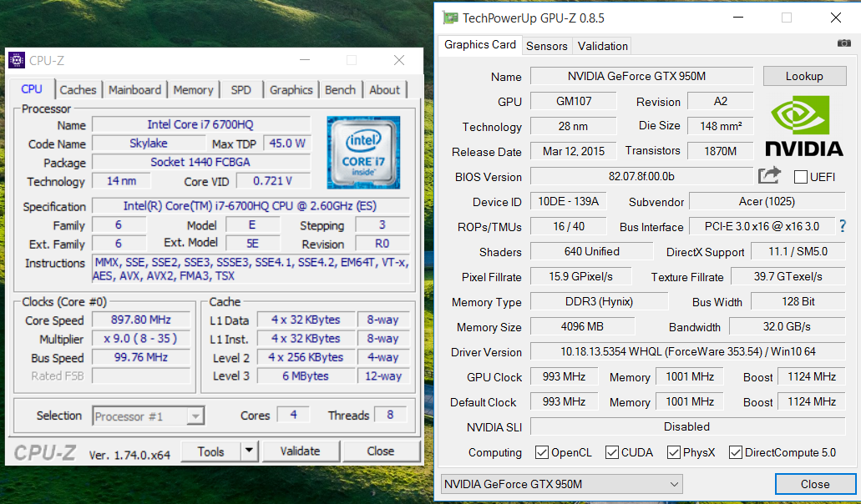Screen dimensions: 861x504
Task: Click the Specification i7-6700HQ CPU text
Action: (x=251, y=205)
